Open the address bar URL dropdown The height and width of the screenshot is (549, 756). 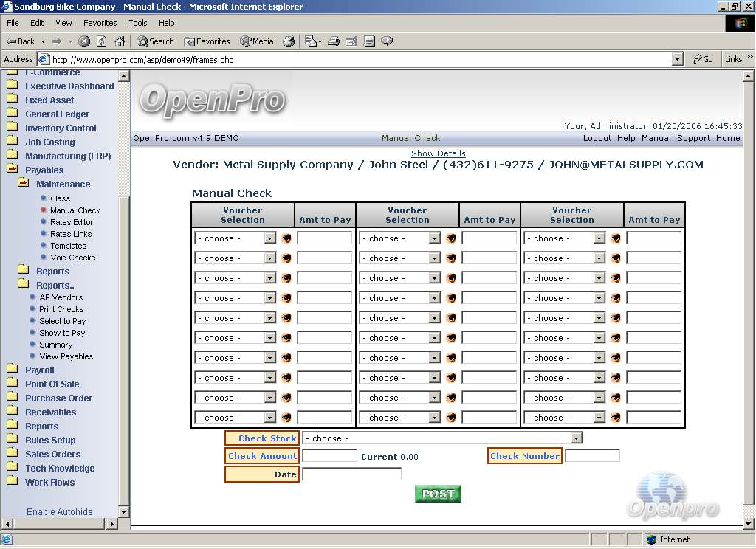click(x=678, y=59)
